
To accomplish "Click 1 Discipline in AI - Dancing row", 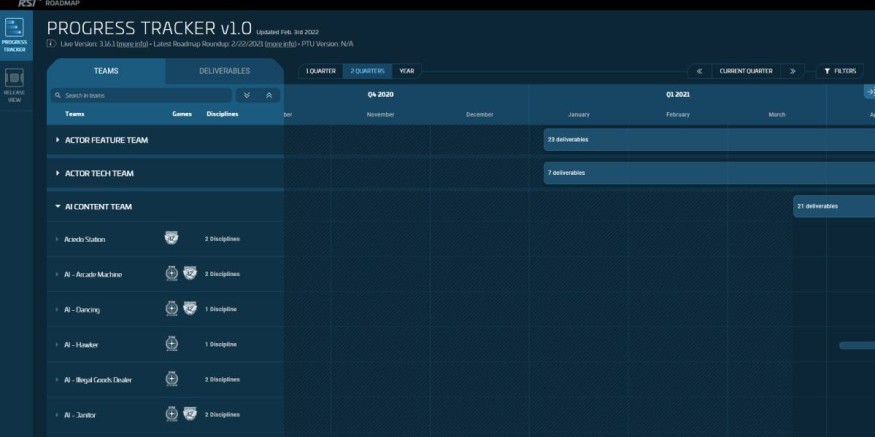I will point(220,309).
